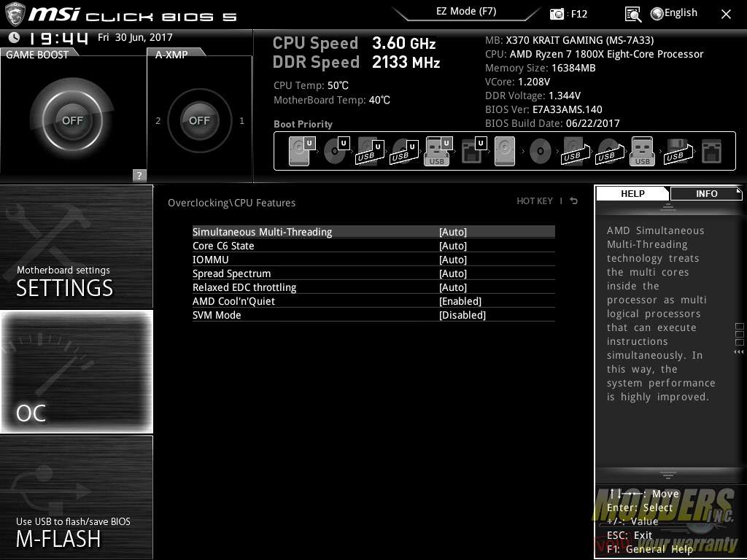Click the Boot Priority heading
Image resolution: width=747 pixels, height=560 pixels.
coord(303,124)
